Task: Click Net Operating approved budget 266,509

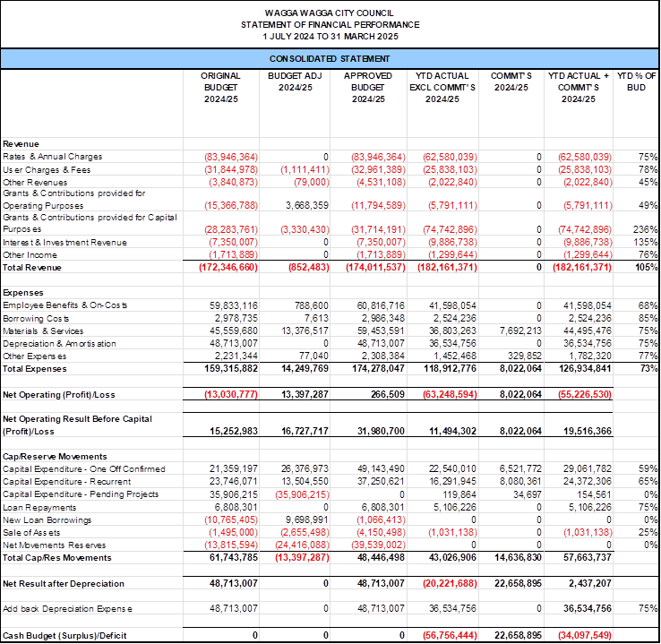Action: click(x=388, y=395)
